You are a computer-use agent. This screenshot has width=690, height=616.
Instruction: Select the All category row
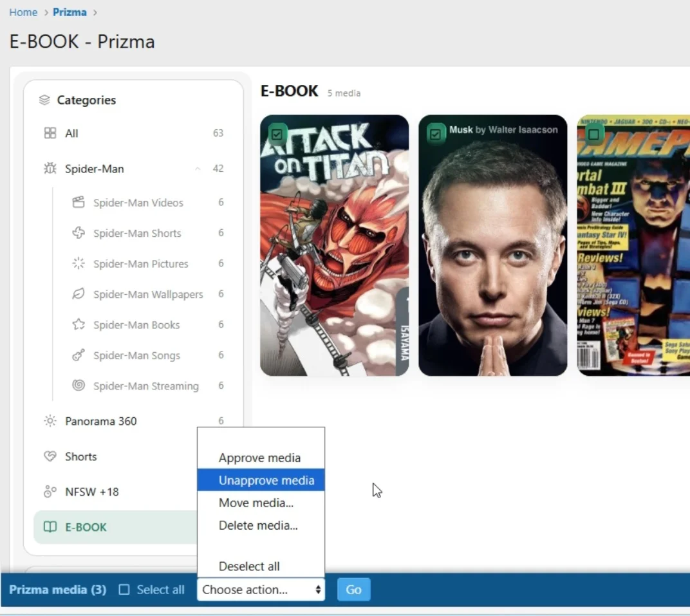(134, 133)
